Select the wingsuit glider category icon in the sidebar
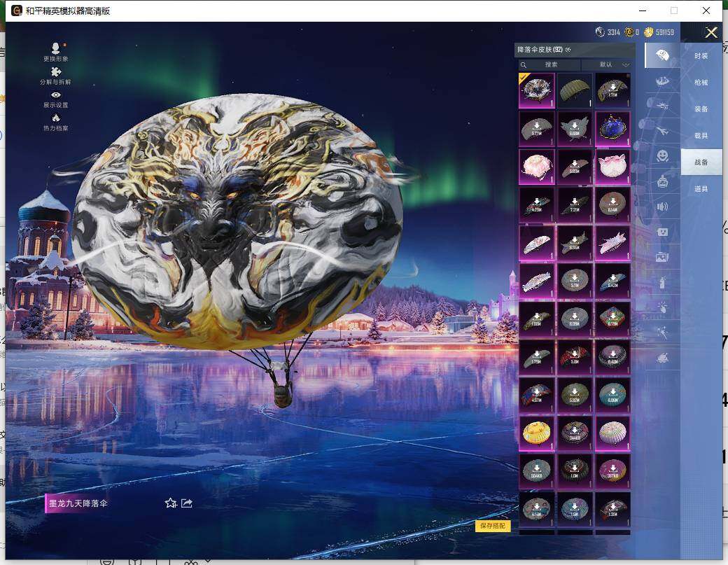Image resolution: width=728 pixels, height=565 pixels. pyautogui.click(x=662, y=81)
